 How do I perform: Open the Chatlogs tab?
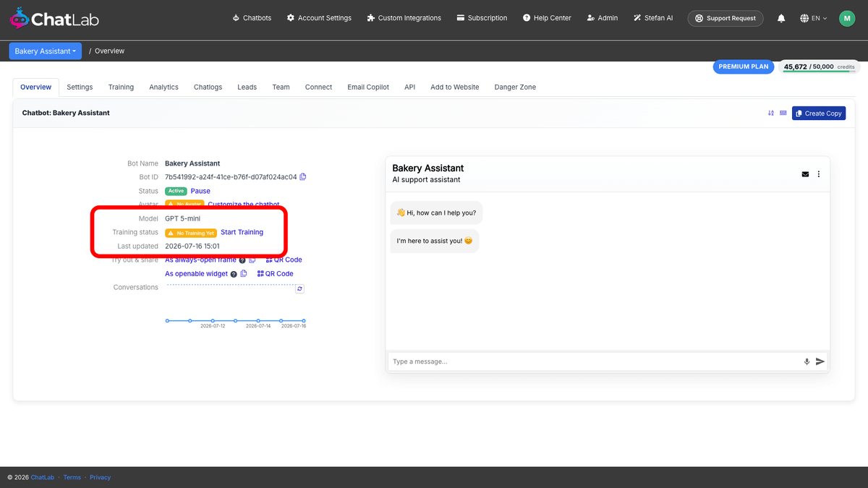tap(208, 87)
